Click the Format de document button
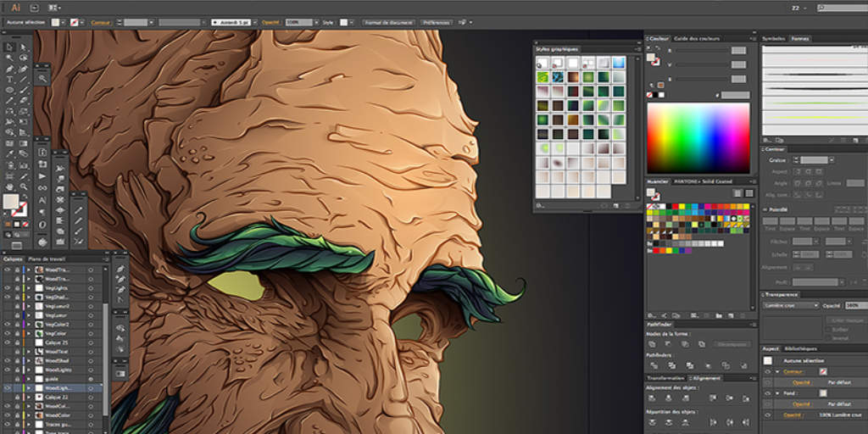The width and height of the screenshot is (868, 434). [388, 22]
